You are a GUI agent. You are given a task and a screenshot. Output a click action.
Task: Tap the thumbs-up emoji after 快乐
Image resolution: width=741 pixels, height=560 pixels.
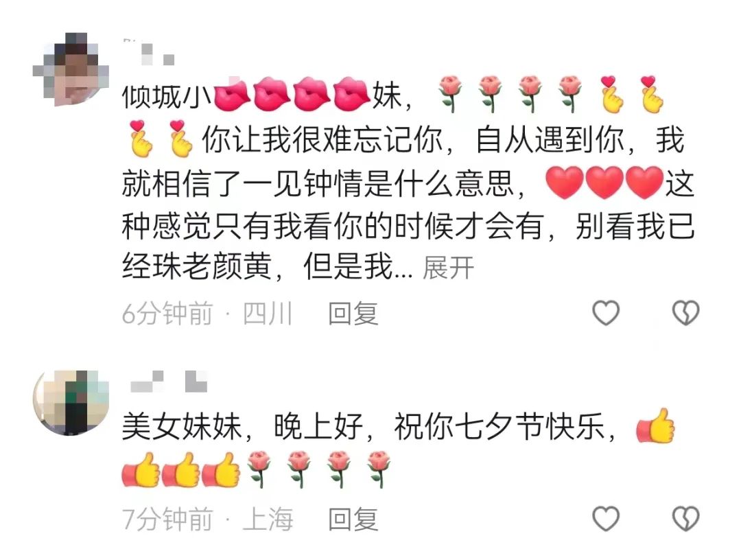point(656,425)
